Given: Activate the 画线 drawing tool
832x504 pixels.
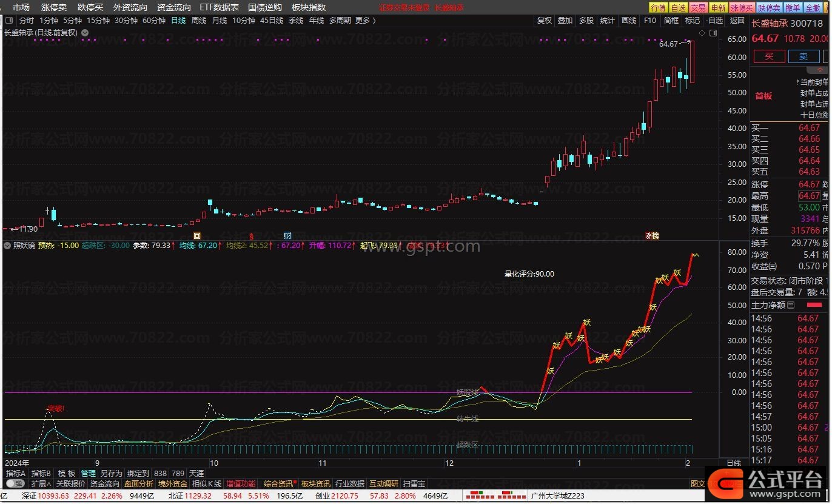Looking at the screenshot, I should [x=629, y=21].
